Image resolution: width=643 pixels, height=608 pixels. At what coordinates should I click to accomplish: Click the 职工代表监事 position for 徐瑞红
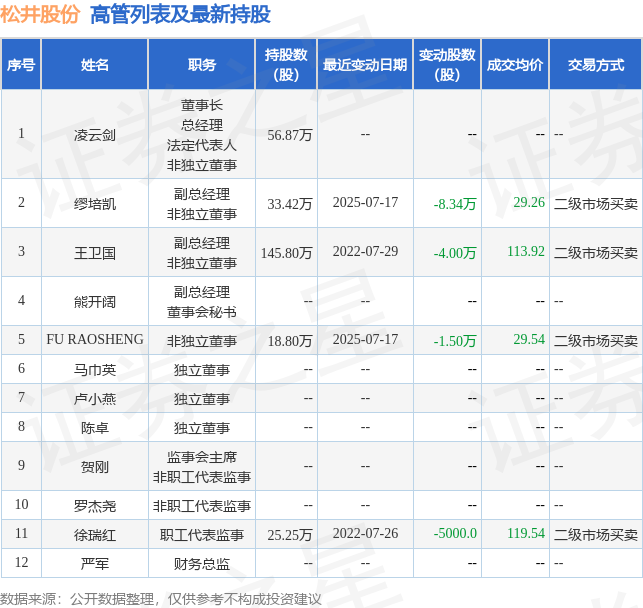(x=202, y=535)
